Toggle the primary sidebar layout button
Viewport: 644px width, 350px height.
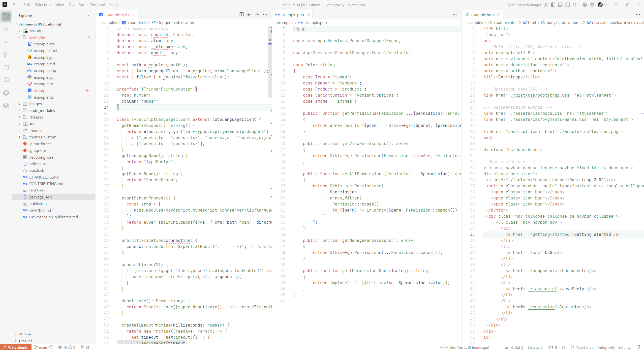pos(553,5)
